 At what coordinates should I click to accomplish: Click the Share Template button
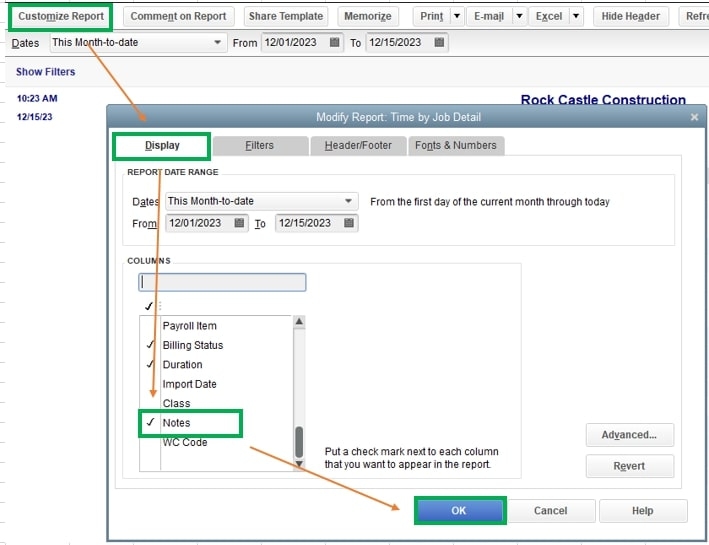click(x=286, y=16)
